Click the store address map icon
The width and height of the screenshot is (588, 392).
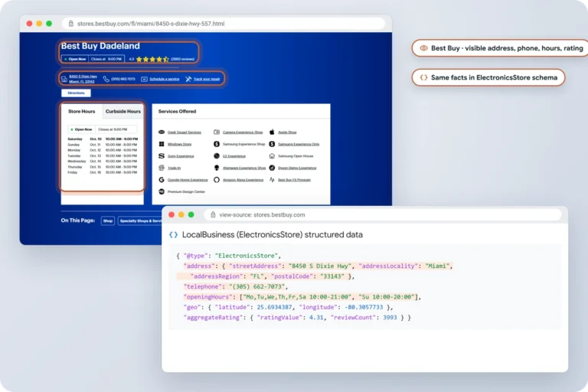click(x=64, y=79)
